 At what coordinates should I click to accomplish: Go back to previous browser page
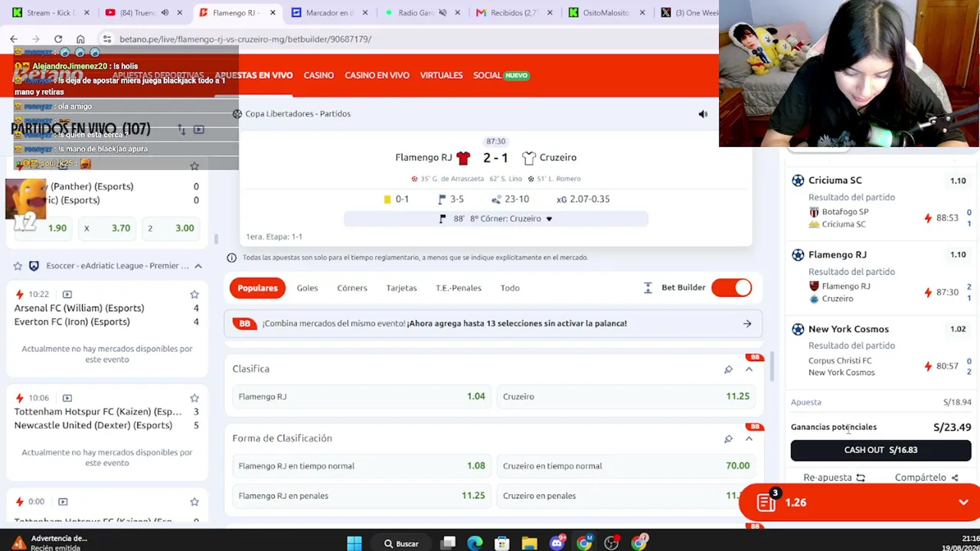[14, 39]
